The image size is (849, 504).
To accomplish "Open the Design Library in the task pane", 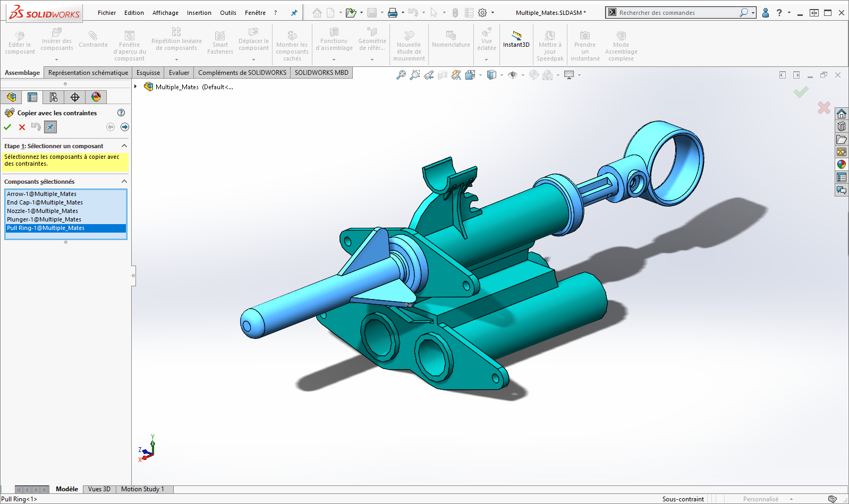I will click(x=841, y=126).
